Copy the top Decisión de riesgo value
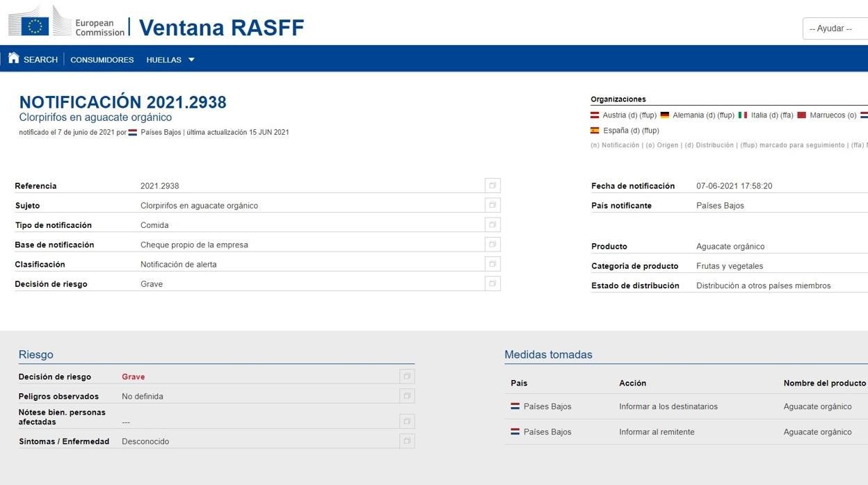The image size is (868, 485). [492, 283]
